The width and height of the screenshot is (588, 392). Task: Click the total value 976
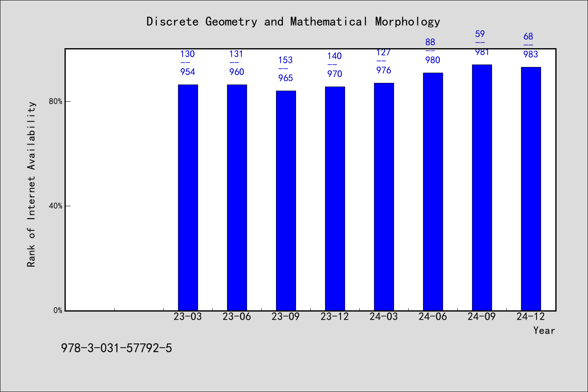(384, 70)
